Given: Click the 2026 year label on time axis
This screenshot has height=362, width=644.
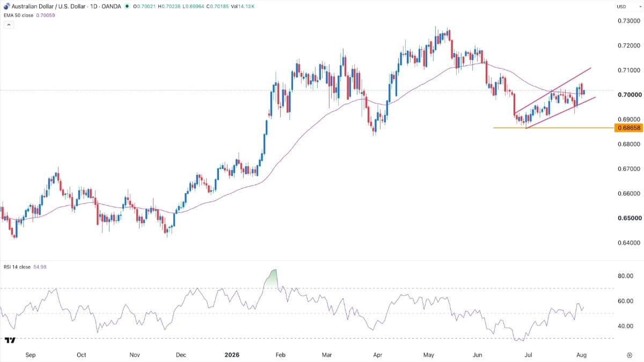Looking at the screenshot, I should coord(232,355).
